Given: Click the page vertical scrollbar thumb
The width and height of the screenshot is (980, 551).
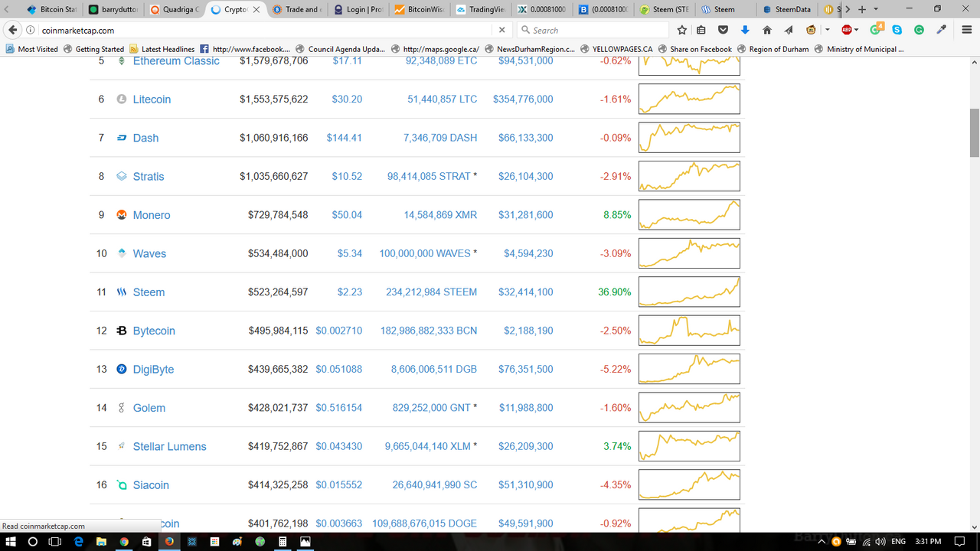Looking at the screenshot, I should coord(974,132).
